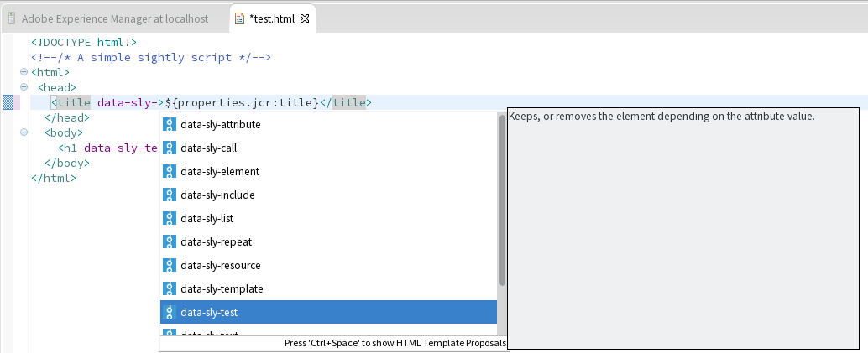Select the data-sly-element proposal icon
The image size is (868, 353).
click(x=169, y=172)
